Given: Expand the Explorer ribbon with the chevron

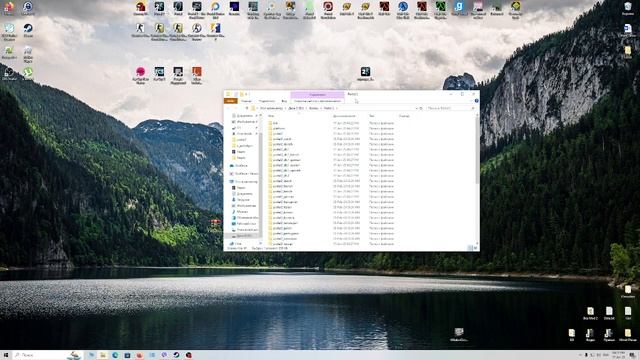Looking at the screenshot, I should (471, 101).
